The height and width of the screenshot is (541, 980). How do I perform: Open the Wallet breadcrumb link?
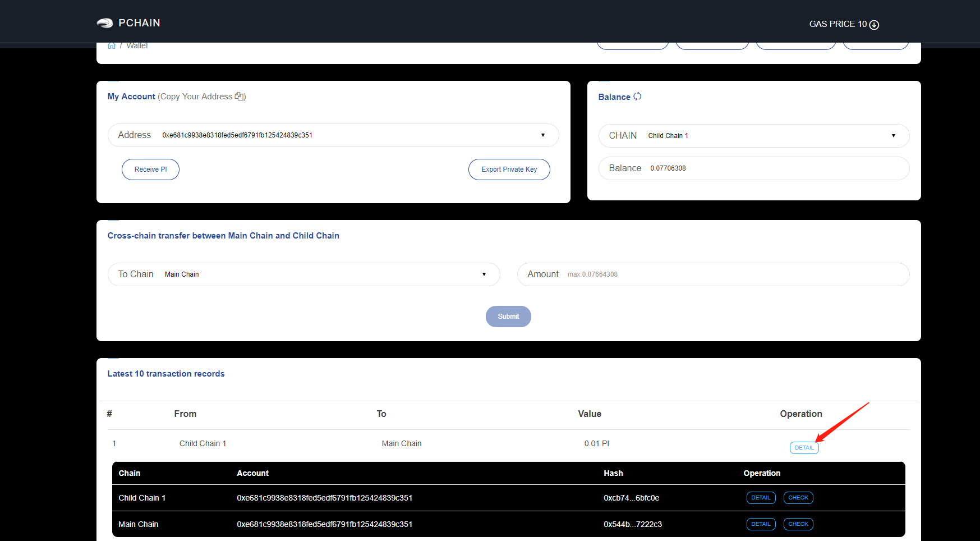137,46
